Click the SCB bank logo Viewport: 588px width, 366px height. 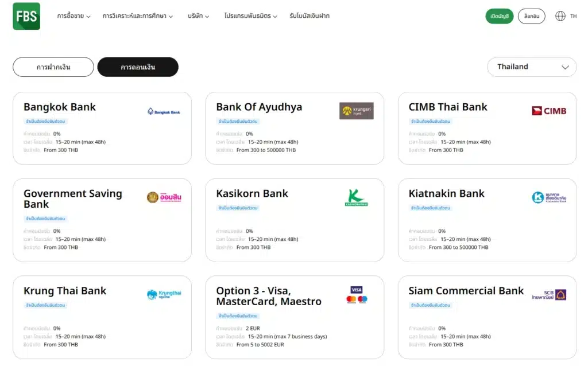[x=549, y=295]
